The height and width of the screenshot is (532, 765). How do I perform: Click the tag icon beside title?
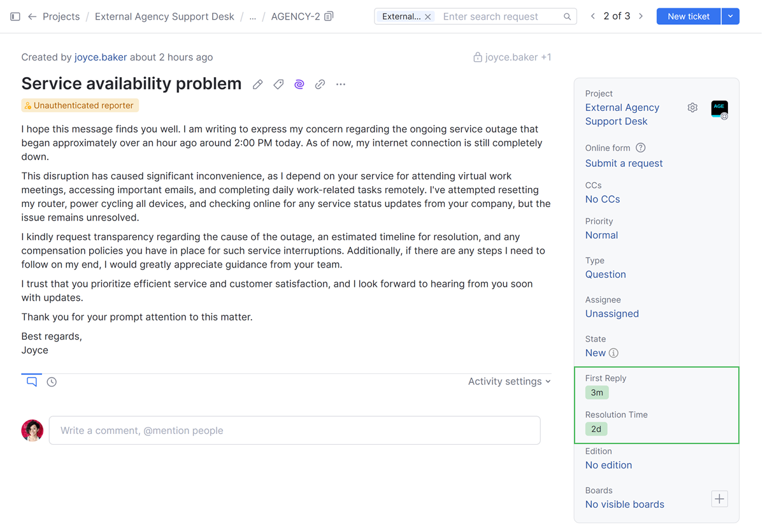pyautogui.click(x=278, y=84)
